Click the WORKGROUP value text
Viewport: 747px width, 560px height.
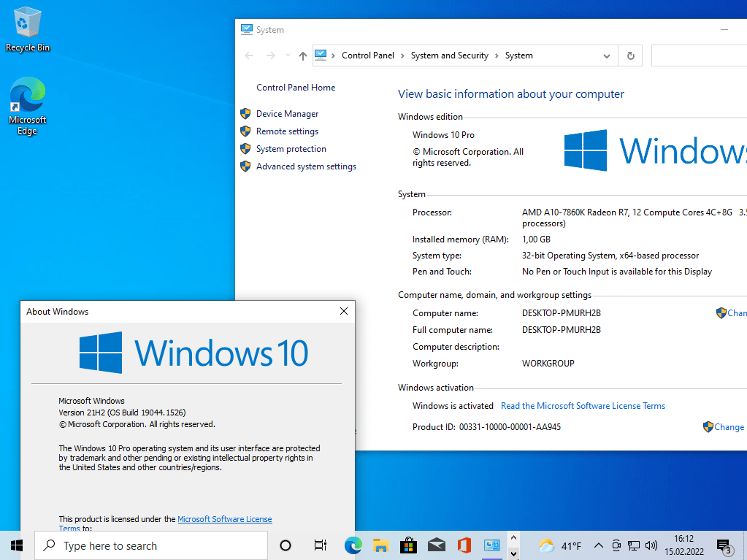(548, 364)
